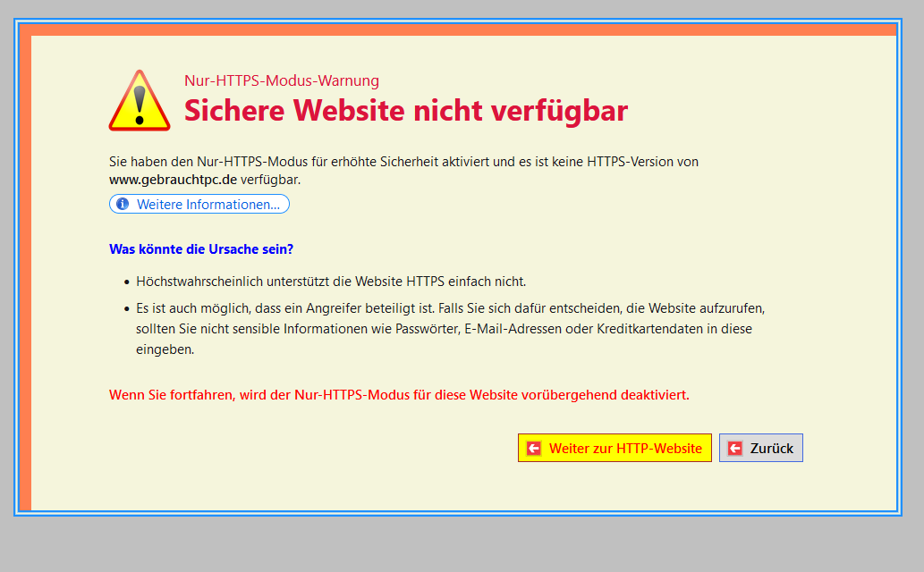Click the red arrow icon on Weiter zur HTTP-Website

coord(534,449)
